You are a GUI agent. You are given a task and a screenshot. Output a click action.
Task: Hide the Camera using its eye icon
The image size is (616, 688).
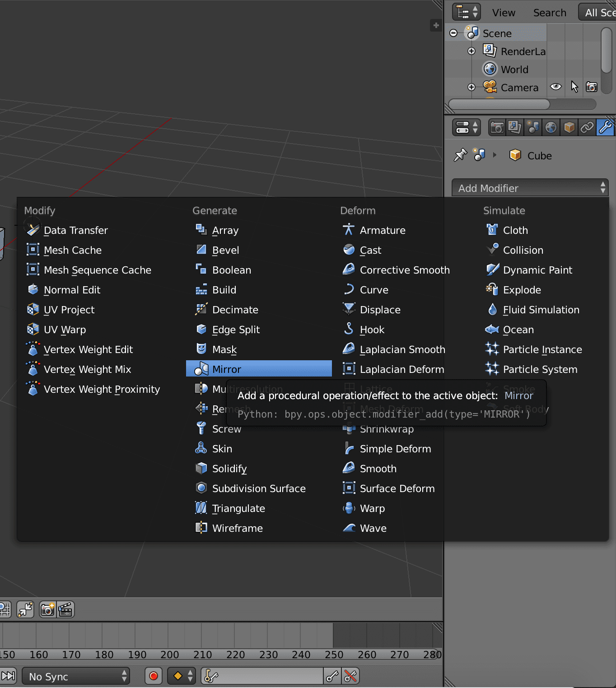coord(556,87)
